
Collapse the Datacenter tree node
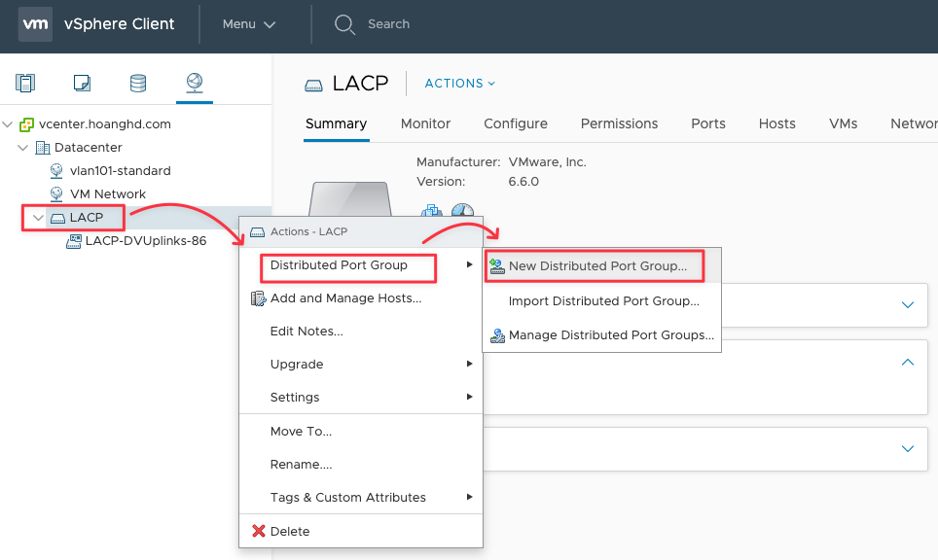(x=22, y=148)
